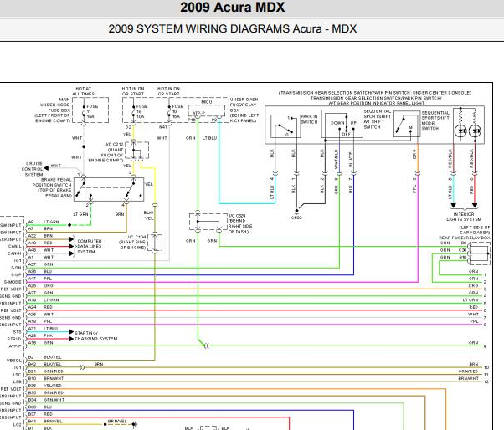The height and width of the screenshot is (430, 504).
Task: Click the 'BLU/YEL' vertical wire label
Action: coord(351,157)
